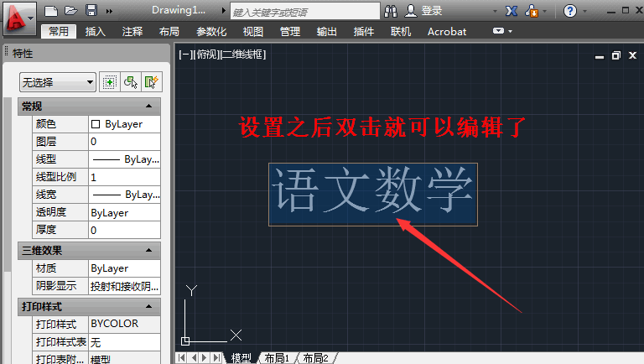Click the binoculars search icon
This screenshot has width=644, height=364.
pyautogui.click(x=391, y=11)
